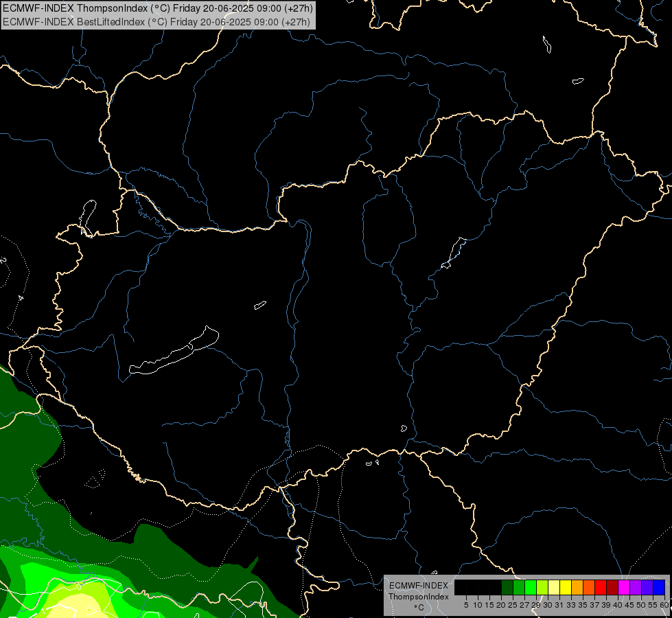Click the bright green 27-29 legend swatch

[531, 588]
